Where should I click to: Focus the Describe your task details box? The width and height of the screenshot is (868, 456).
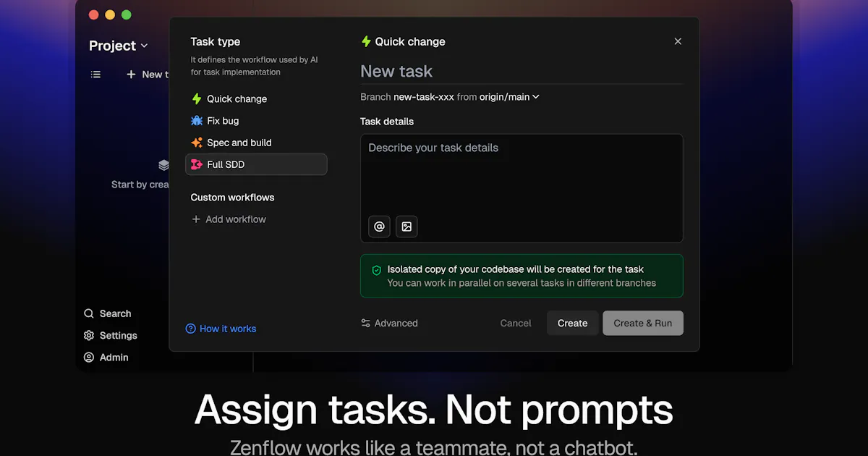click(x=522, y=188)
